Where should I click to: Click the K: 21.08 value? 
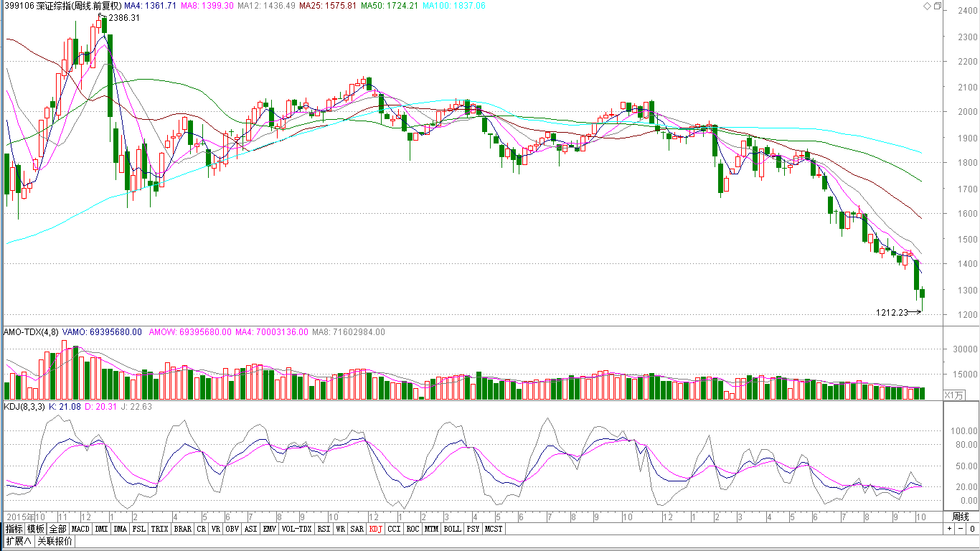pyautogui.click(x=65, y=407)
